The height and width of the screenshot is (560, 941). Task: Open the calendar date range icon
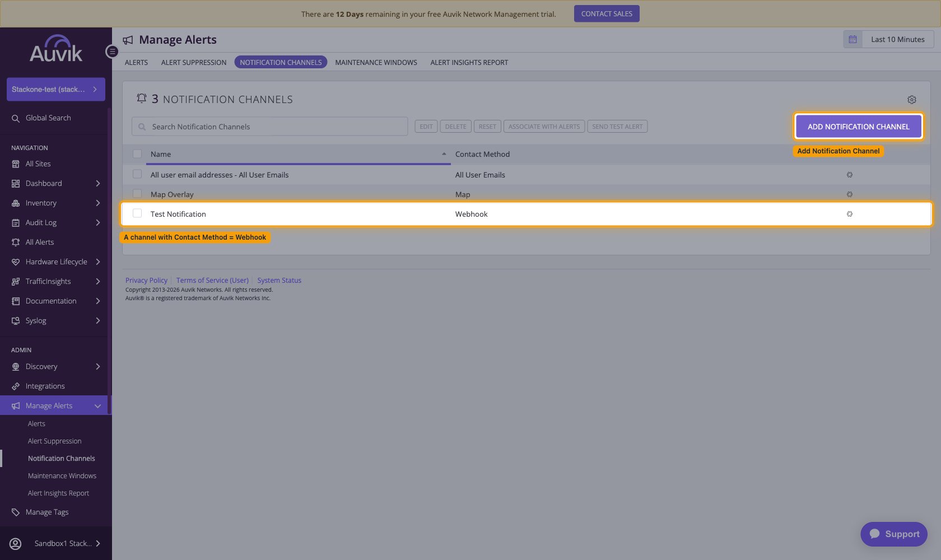click(x=853, y=39)
